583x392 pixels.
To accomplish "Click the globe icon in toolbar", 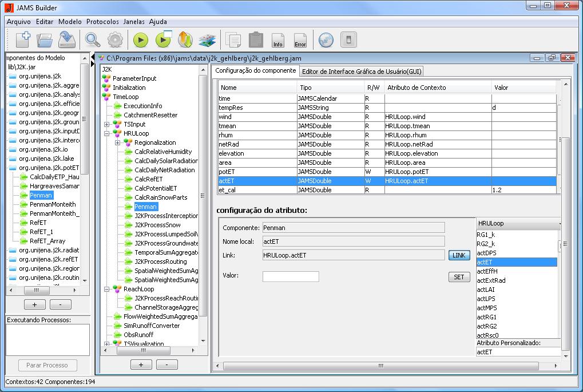I will tap(326, 40).
